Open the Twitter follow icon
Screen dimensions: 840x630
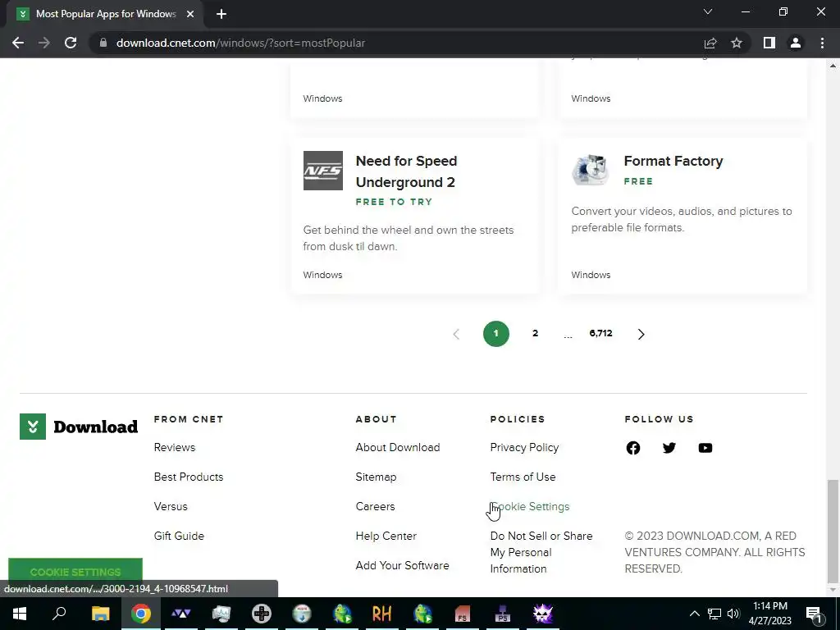[x=669, y=448]
